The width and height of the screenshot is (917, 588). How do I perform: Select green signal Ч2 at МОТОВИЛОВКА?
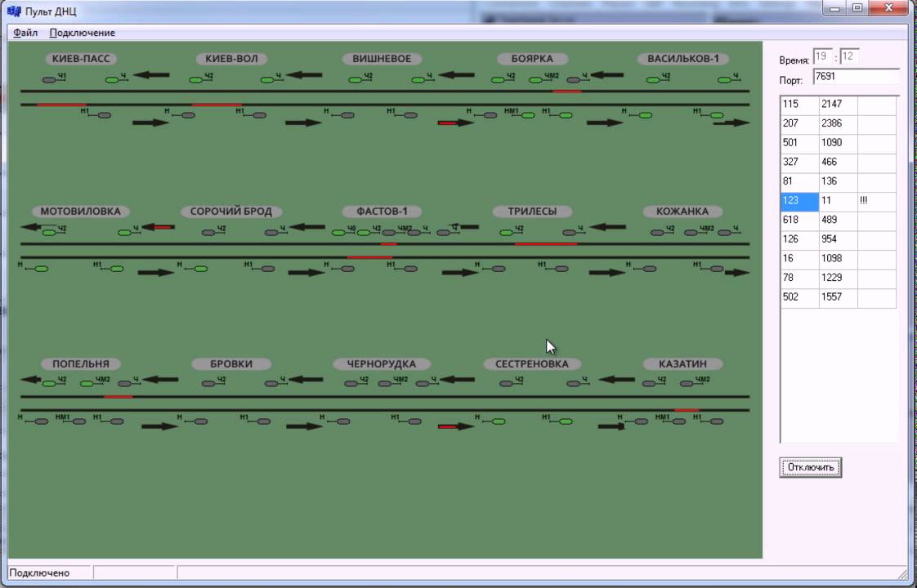(49, 233)
